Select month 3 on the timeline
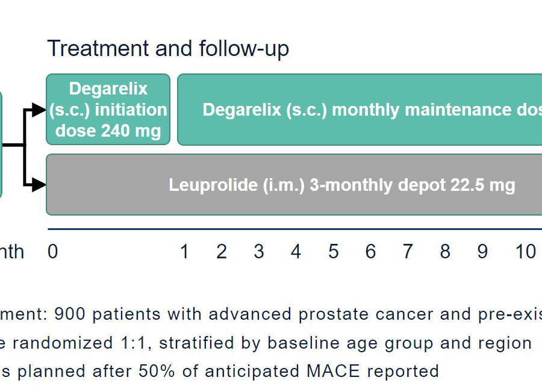The height and width of the screenshot is (392, 542). tap(259, 251)
